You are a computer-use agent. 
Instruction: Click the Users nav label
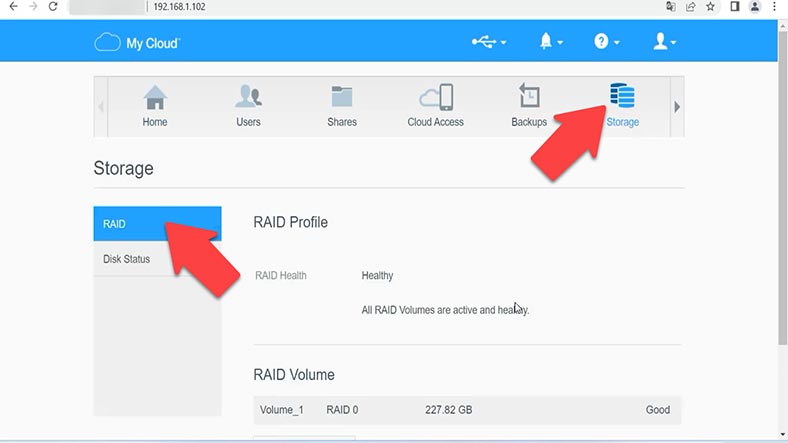[x=248, y=122]
